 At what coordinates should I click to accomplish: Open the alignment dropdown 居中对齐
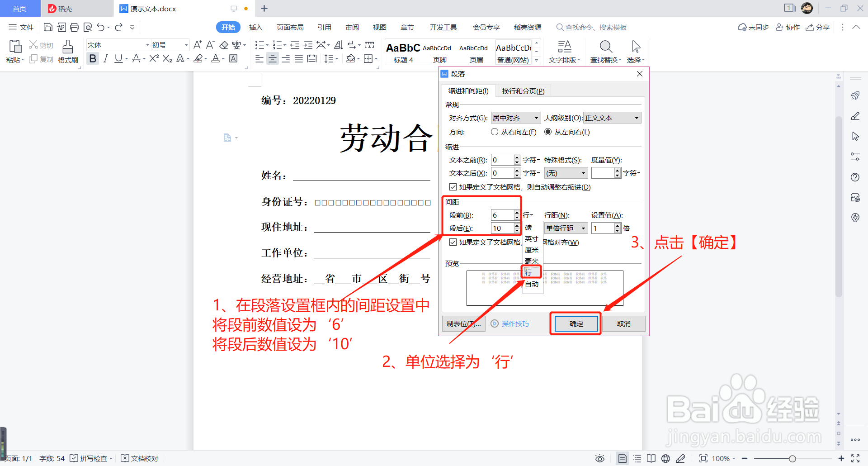point(516,118)
